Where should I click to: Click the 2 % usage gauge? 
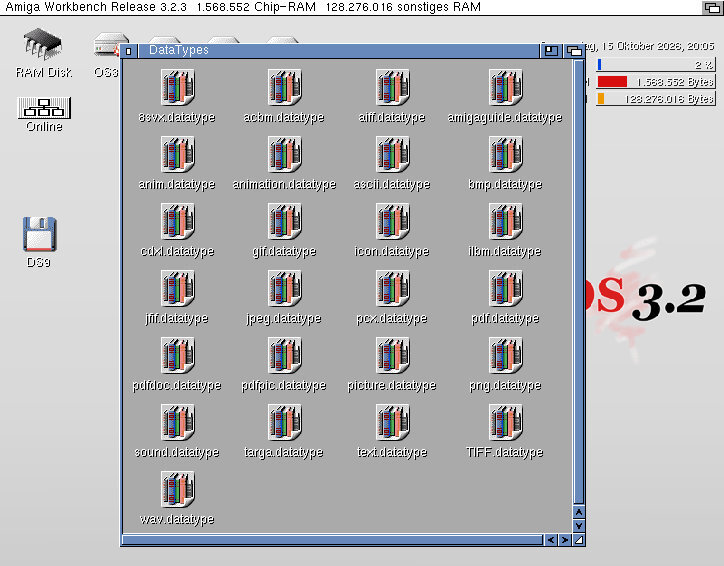pos(656,65)
